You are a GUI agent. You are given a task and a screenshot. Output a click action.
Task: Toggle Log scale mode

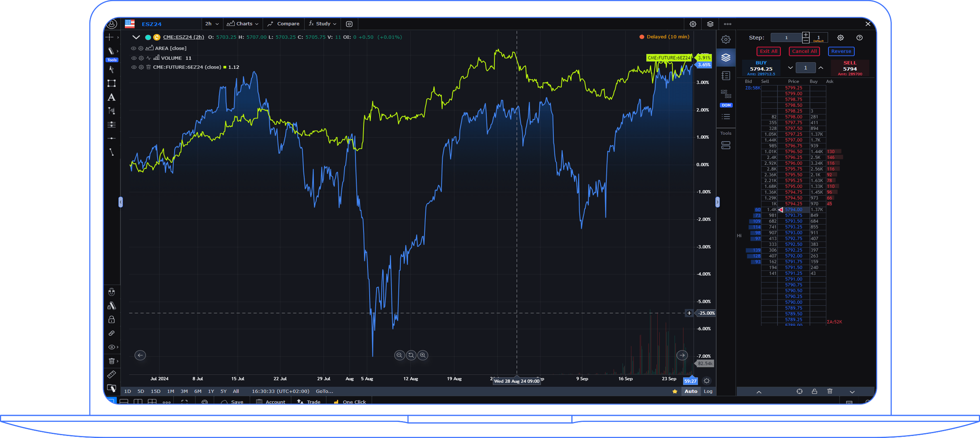(x=708, y=391)
